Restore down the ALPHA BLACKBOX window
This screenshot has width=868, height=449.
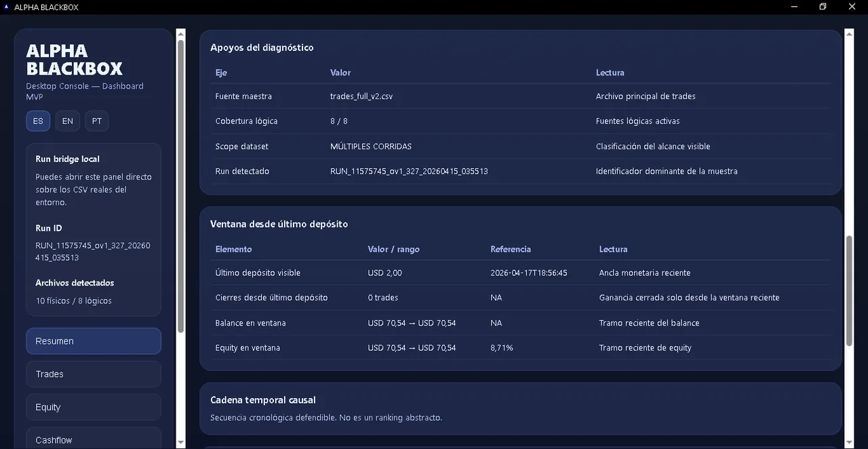click(823, 7)
